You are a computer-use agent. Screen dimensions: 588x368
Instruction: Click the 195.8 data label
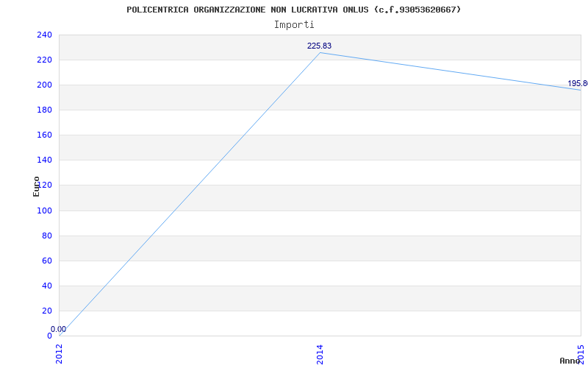click(578, 83)
